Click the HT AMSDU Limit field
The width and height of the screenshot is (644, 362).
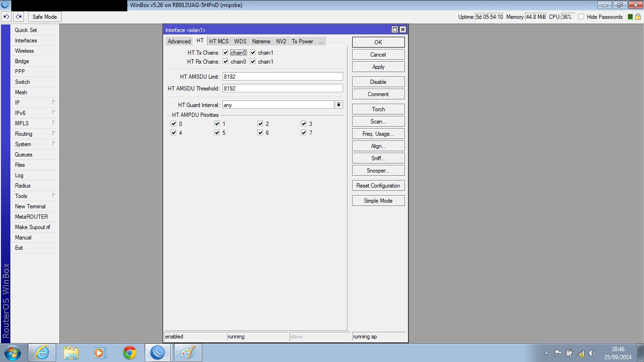282,76
